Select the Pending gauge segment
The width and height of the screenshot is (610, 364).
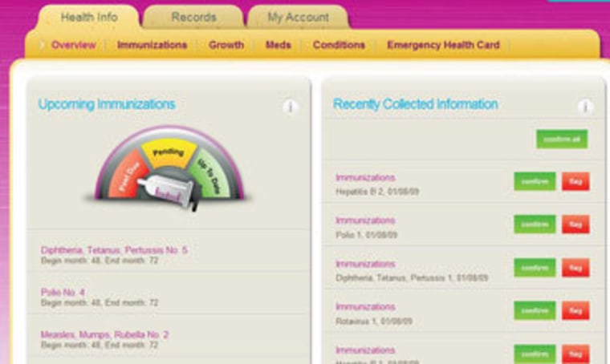pyautogui.click(x=169, y=152)
